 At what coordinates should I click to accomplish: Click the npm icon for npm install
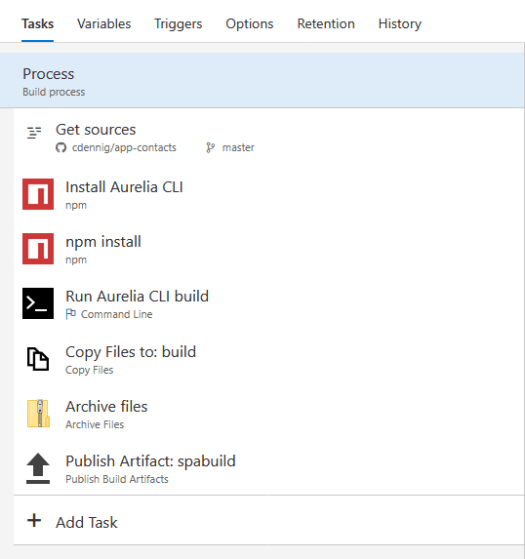click(38, 249)
